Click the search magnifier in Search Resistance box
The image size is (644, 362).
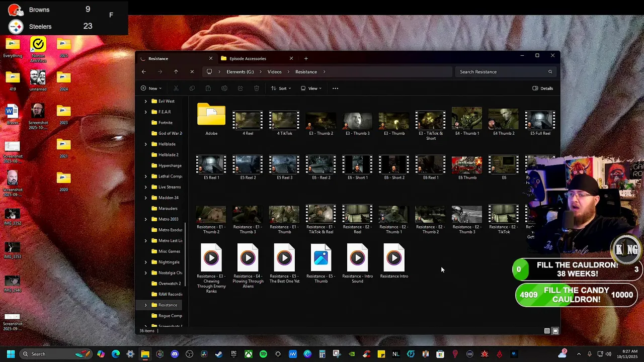[550, 72]
